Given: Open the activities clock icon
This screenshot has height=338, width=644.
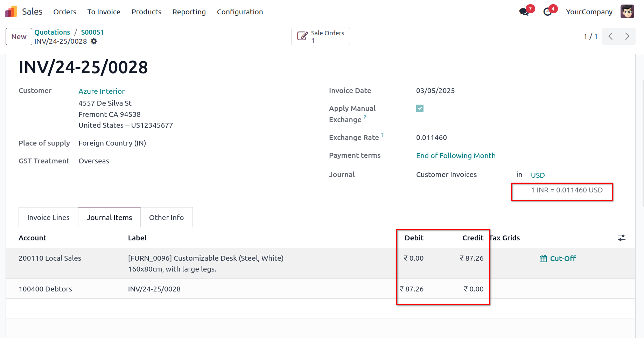Looking at the screenshot, I should 547,12.
